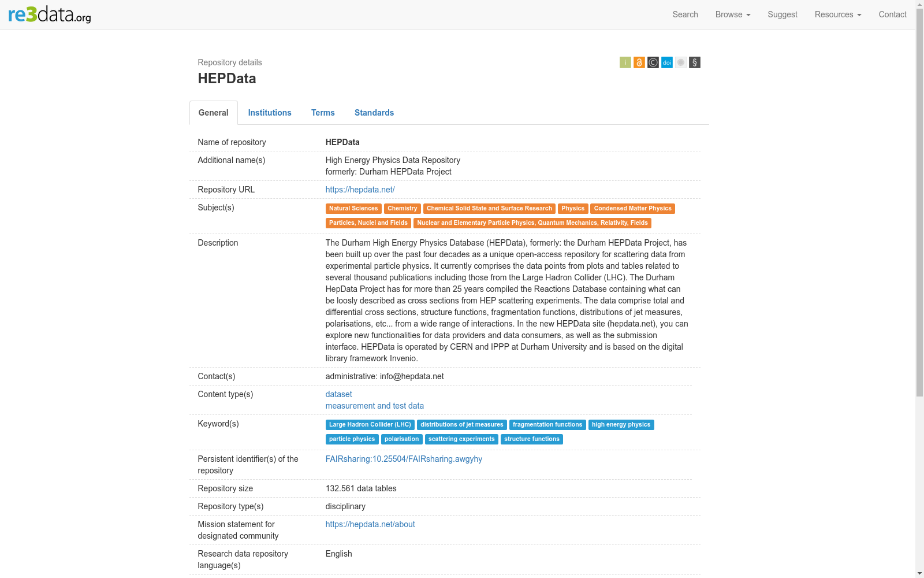Viewport: 924px width, 578px height.
Task: Click the Chemistry subject tag
Action: 403,209
